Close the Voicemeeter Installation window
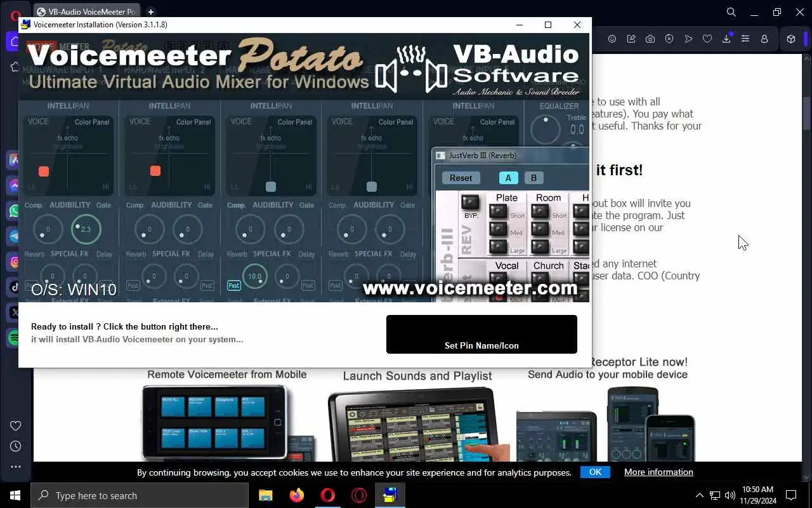812x508 pixels. [577, 25]
